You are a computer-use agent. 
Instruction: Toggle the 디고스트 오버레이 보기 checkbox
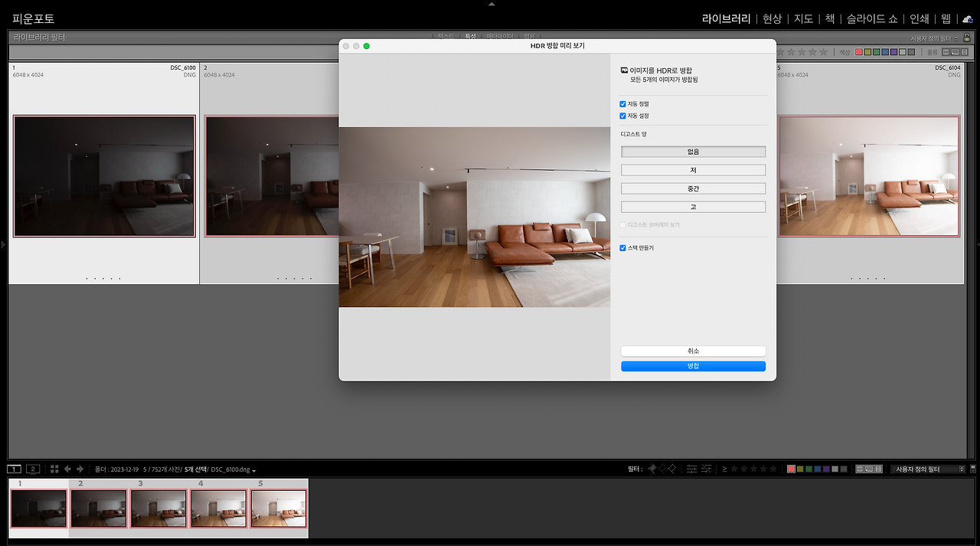click(x=623, y=225)
